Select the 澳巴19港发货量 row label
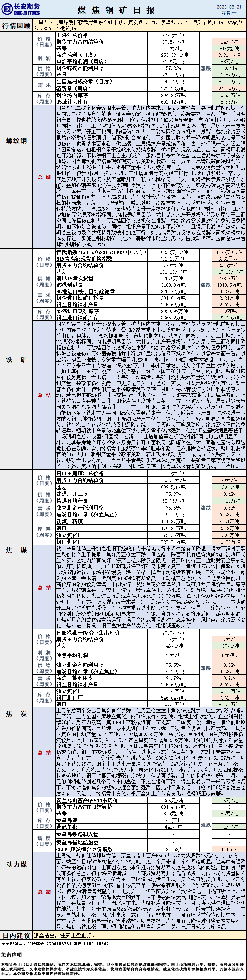 (74, 278)
